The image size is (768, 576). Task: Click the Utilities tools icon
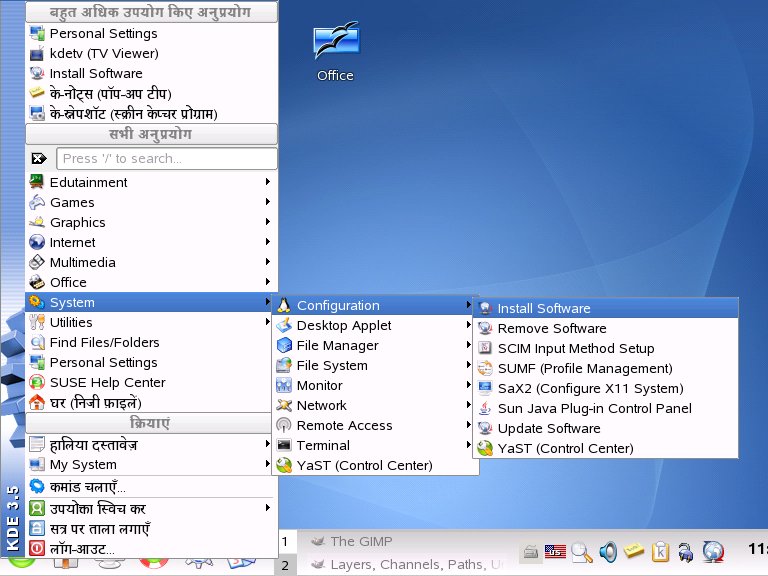coord(37,322)
